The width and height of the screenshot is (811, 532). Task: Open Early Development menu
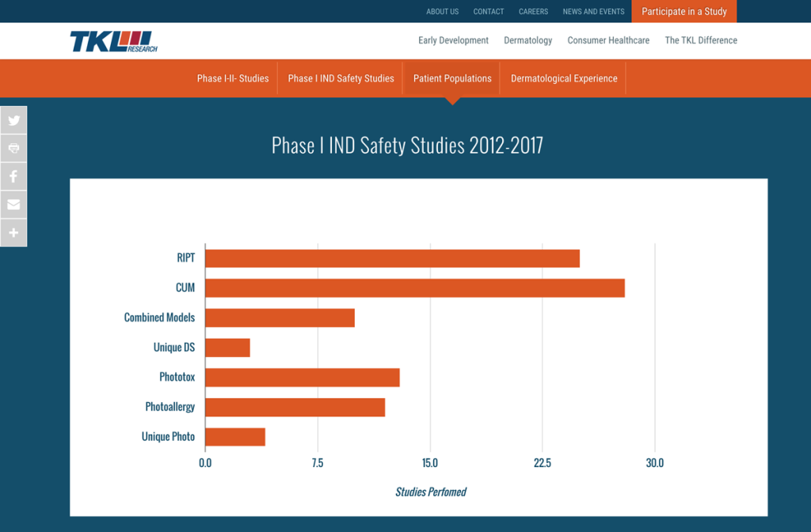pyautogui.click(x=453, y=40)
